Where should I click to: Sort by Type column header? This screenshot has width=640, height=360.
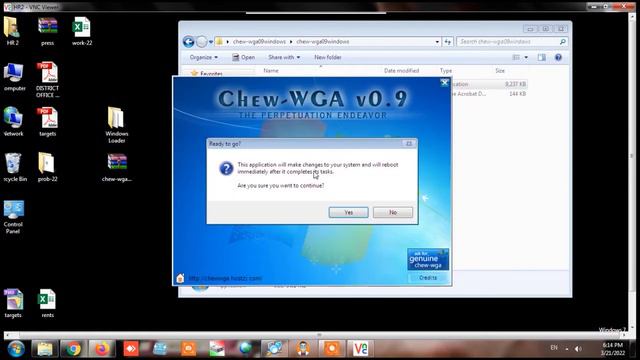446,71
